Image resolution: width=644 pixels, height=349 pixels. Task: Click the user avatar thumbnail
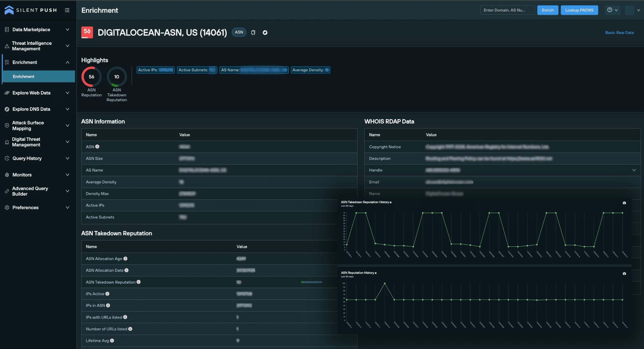pyautogui.click(x=630, y=10)
